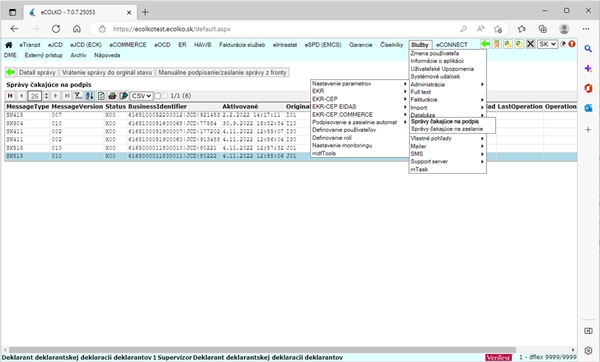Click the green arrow icon in the top-right toolbar
The height and width of the screenshot is (362, 600).
485,44
